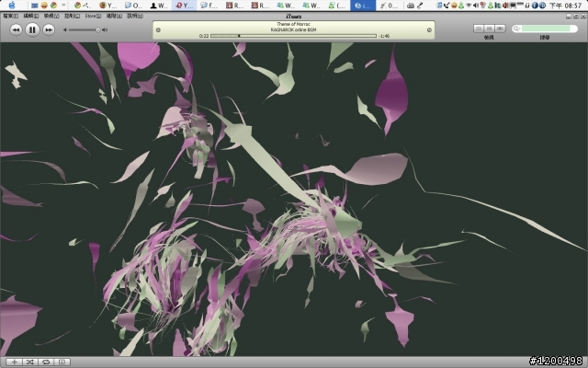This screenshot has width=588, height=368.
Task: Switch to the 'O...' taskbar window
Action: pos(133,6)
